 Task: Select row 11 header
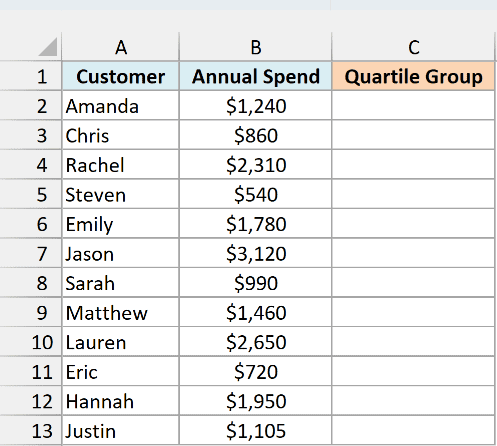point(31,371)
